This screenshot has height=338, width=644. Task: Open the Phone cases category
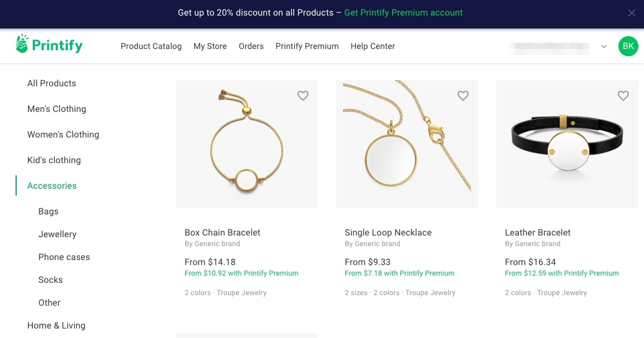coord(64,257)
